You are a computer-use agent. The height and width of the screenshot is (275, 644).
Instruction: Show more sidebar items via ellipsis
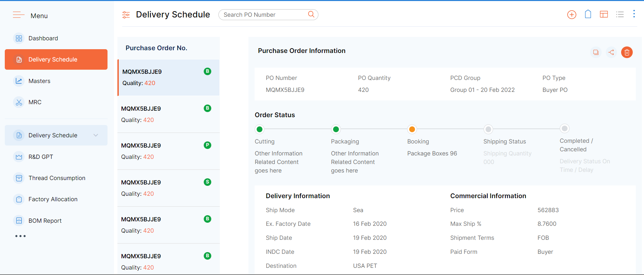coord(20,236)
